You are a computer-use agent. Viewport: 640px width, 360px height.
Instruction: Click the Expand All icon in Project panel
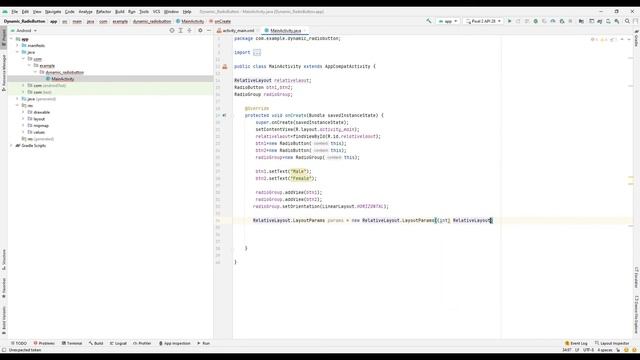click(180, 30)
